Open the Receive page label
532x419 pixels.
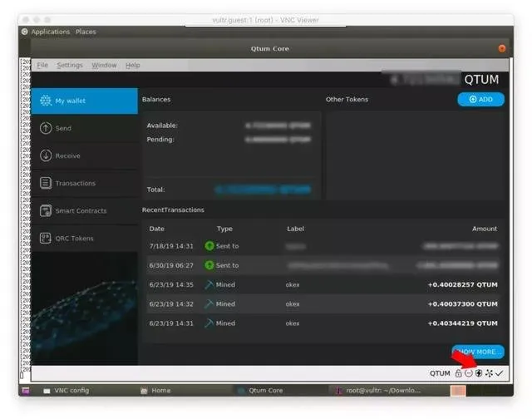(67, 155)
